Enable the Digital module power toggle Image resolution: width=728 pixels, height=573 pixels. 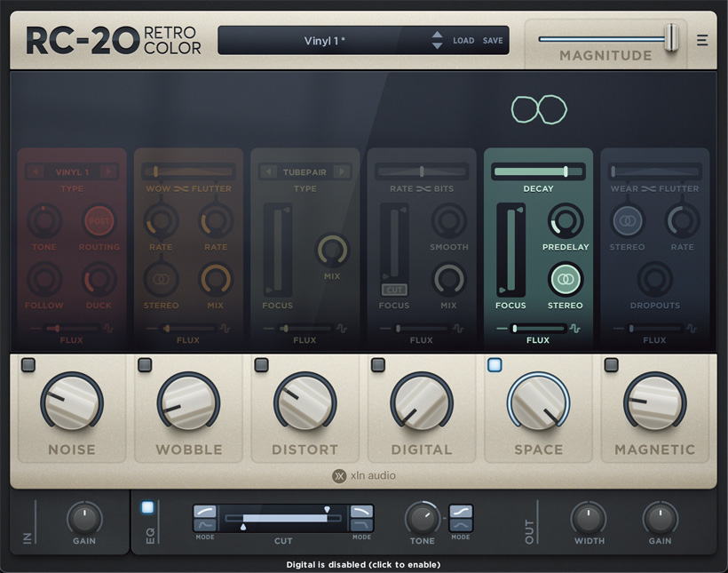[378, 365]
